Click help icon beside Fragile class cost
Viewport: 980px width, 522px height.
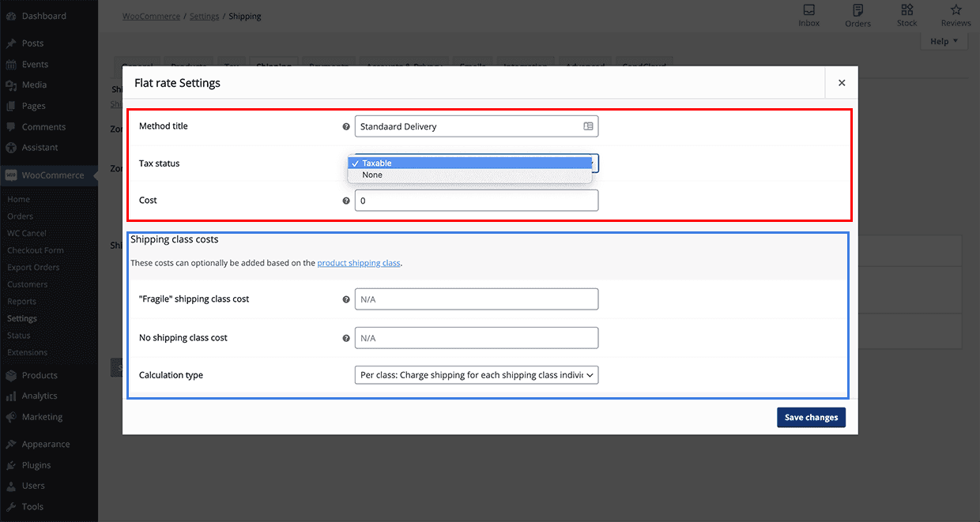tap(346, 299)
